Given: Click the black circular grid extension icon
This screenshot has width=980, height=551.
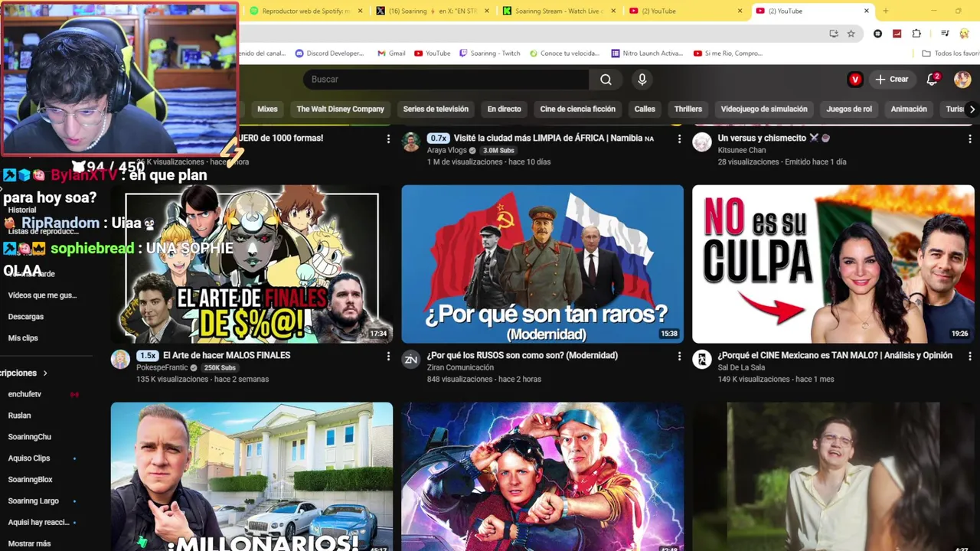Looking at the screenshot, I should coord(877,34).
